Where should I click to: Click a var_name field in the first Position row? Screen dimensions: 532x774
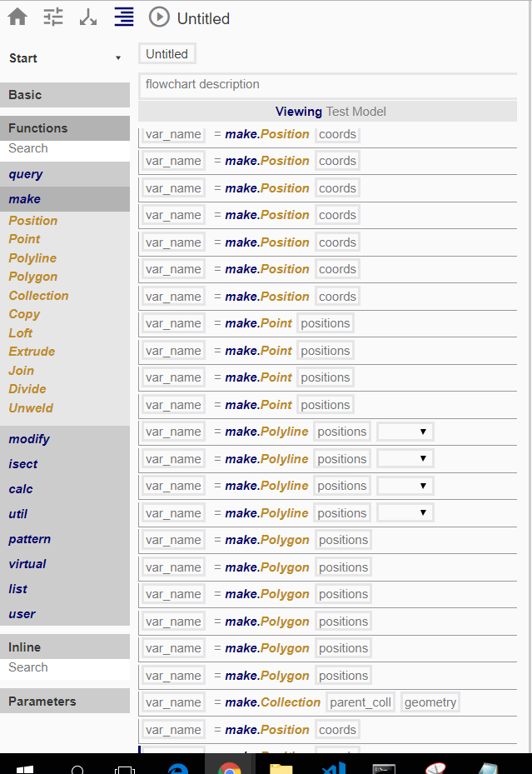(172, 133)
